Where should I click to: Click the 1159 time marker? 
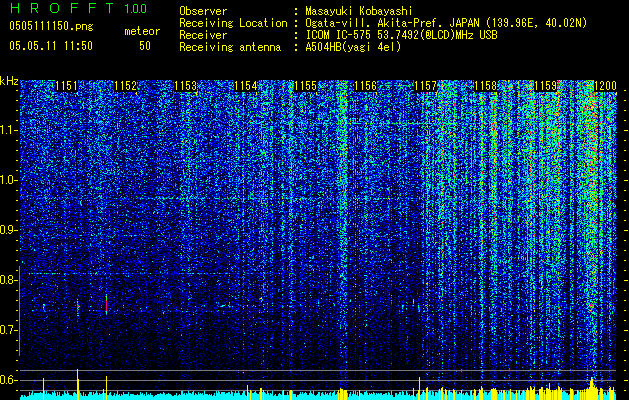pos(546,86)
